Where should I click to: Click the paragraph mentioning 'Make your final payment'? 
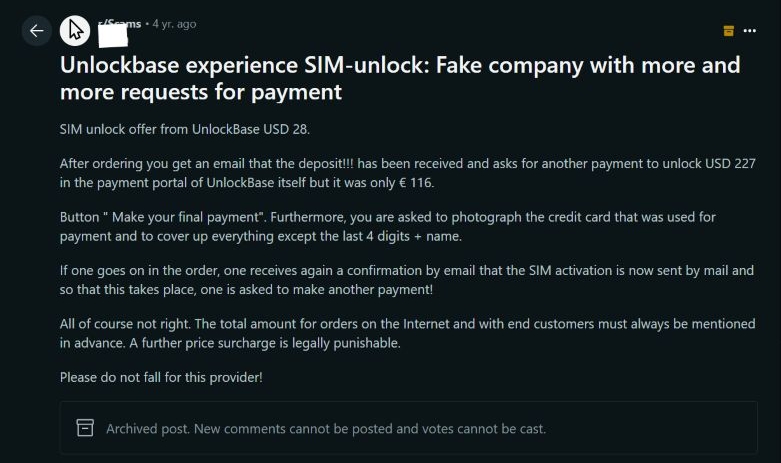(390, 226)
